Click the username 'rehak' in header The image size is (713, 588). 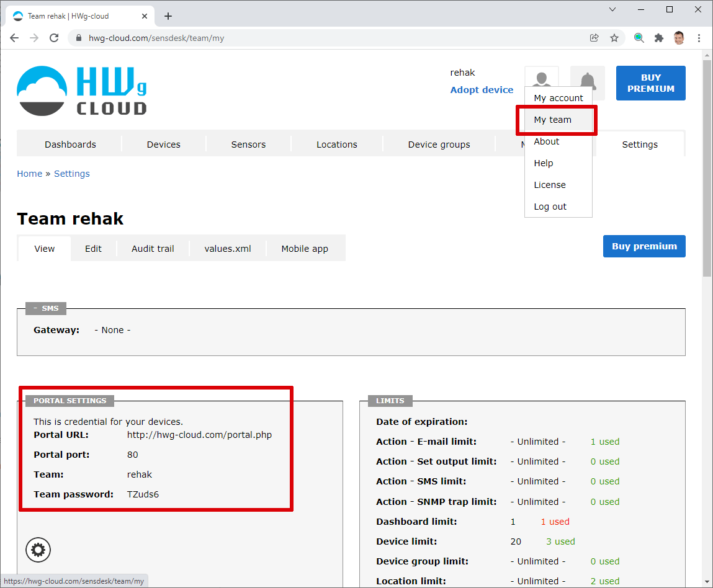(x=462, y=73)
